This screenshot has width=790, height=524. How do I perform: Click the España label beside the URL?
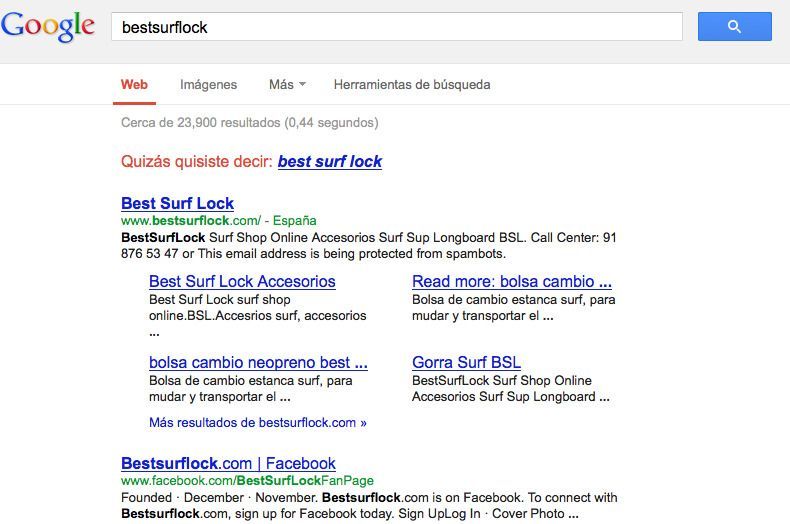pyautogui.click(x=295, y=221)
